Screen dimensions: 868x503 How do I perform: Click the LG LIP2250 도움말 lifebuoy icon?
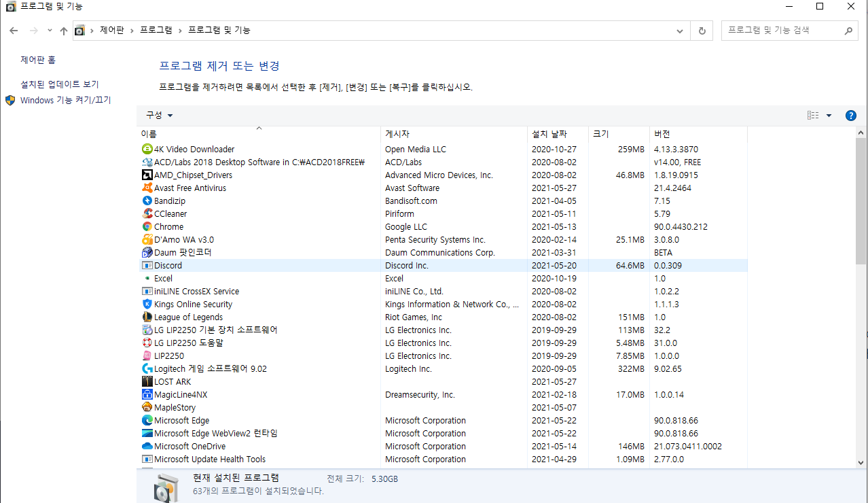click(x=147, y=343)
